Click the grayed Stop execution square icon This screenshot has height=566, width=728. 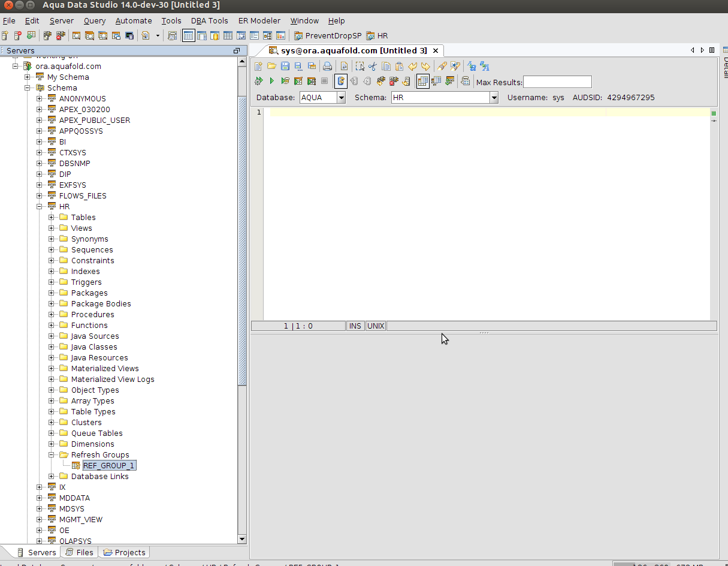[324, 81]
